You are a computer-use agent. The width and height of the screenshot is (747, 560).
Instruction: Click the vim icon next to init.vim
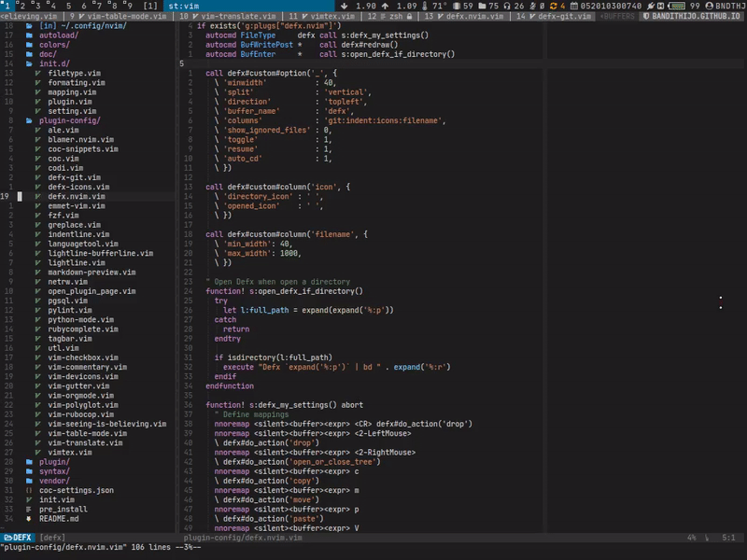pyautogui.click(x=29, y=499)
